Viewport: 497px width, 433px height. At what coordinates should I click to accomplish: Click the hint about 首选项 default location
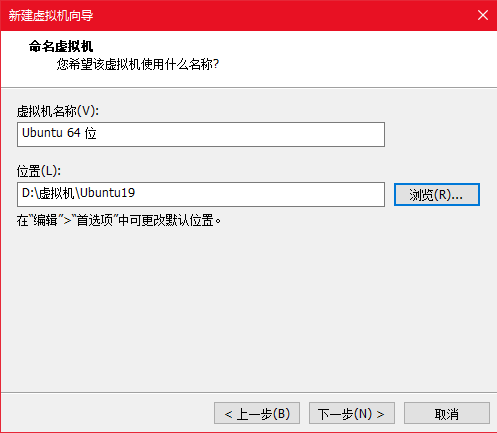[x=119, y=220]
